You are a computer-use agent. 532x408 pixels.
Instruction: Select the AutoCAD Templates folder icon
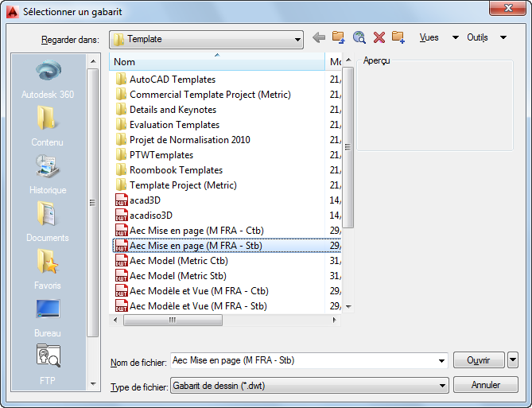[x=121, y=79]
